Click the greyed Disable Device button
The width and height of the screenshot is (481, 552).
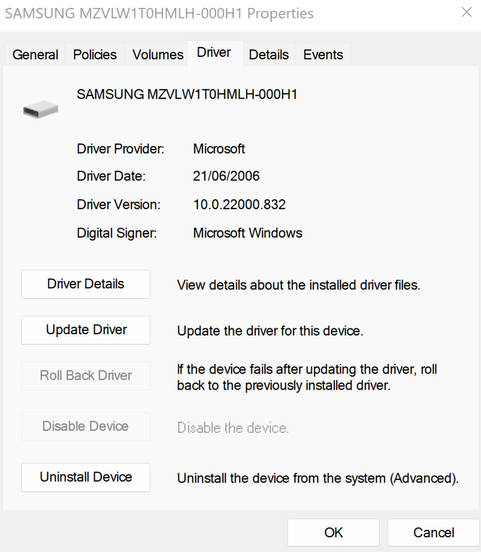click(86, 426)
